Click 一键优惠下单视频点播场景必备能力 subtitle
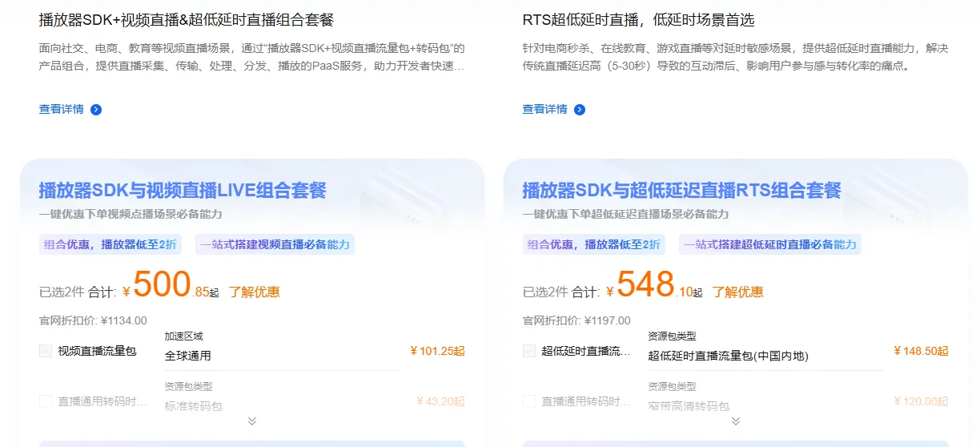Screen dimensions: 980x447 click(x=131, y=215)
